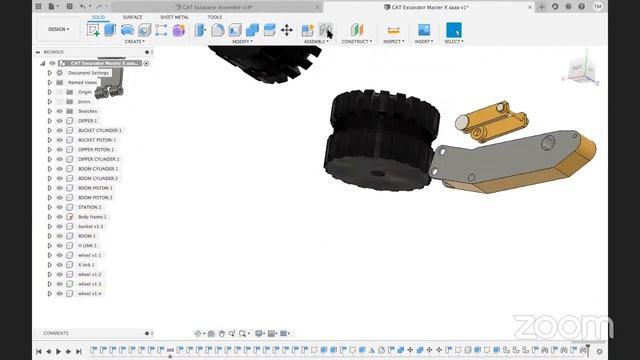Screen dimensions: 640x360
Task: Jump to timeline end
Action: [x=79, y=351]
